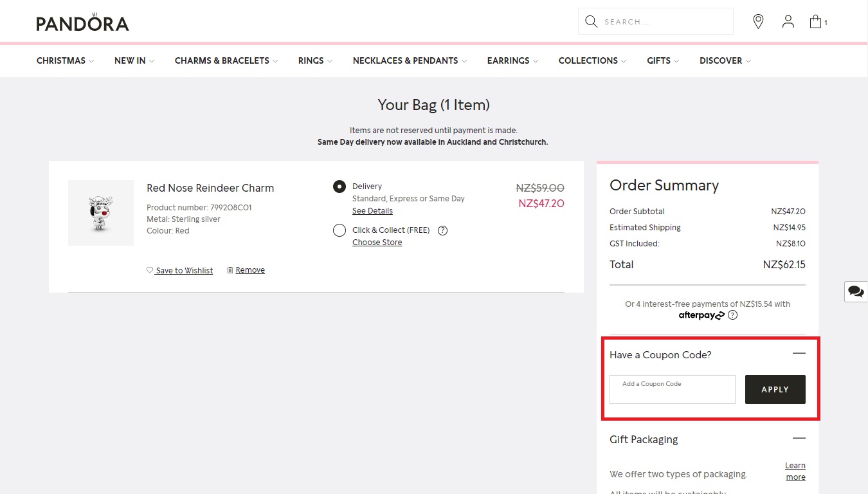Select the Click & Collect radio option
The height and width of the screenshot is (494, 868).
click(339, 230)
